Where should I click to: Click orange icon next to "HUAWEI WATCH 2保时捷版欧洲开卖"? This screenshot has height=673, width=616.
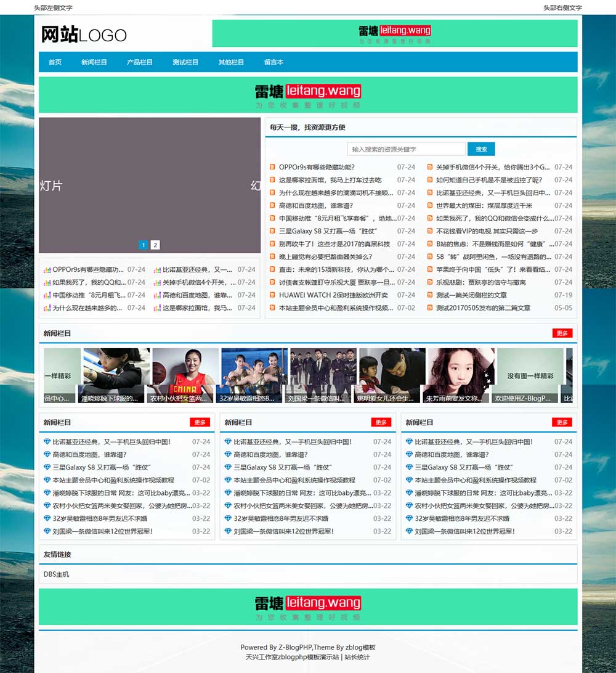[273, 295]
